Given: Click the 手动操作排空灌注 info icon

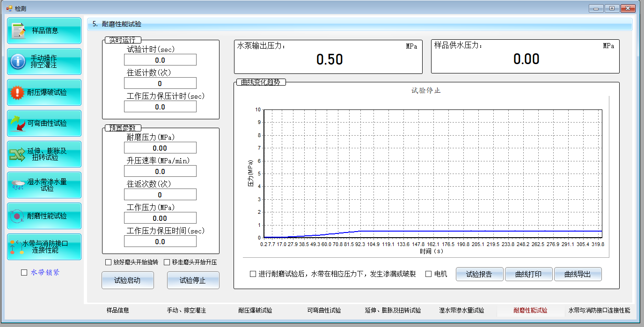Looking at the screenshot, I should click(x=18, y=61).
